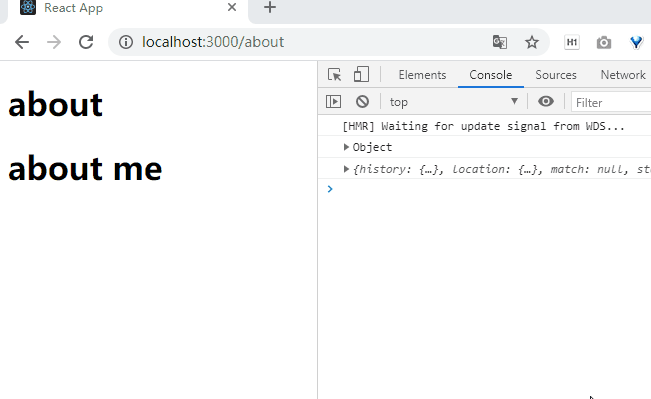This screenshot has height=399, width=651.
Task: Toggle the device toolbar in DevTools
Action: click(361, 75)
